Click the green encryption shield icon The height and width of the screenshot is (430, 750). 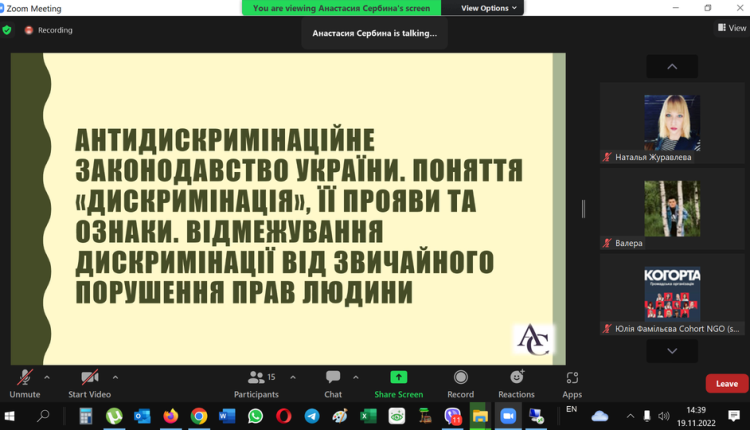point(8,30)
